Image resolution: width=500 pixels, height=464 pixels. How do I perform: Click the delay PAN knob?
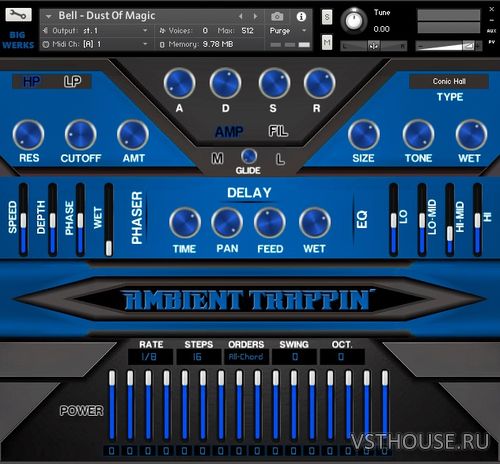click(227, 223)
